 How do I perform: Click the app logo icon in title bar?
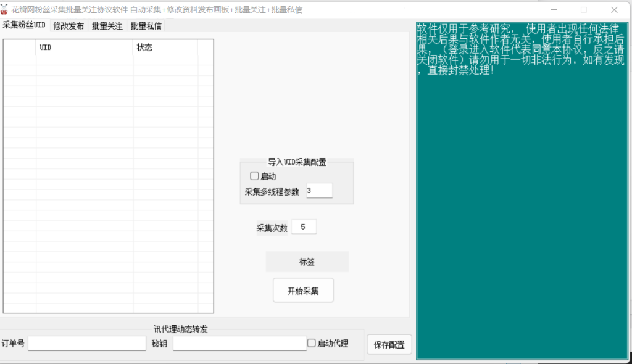(6, 10)
